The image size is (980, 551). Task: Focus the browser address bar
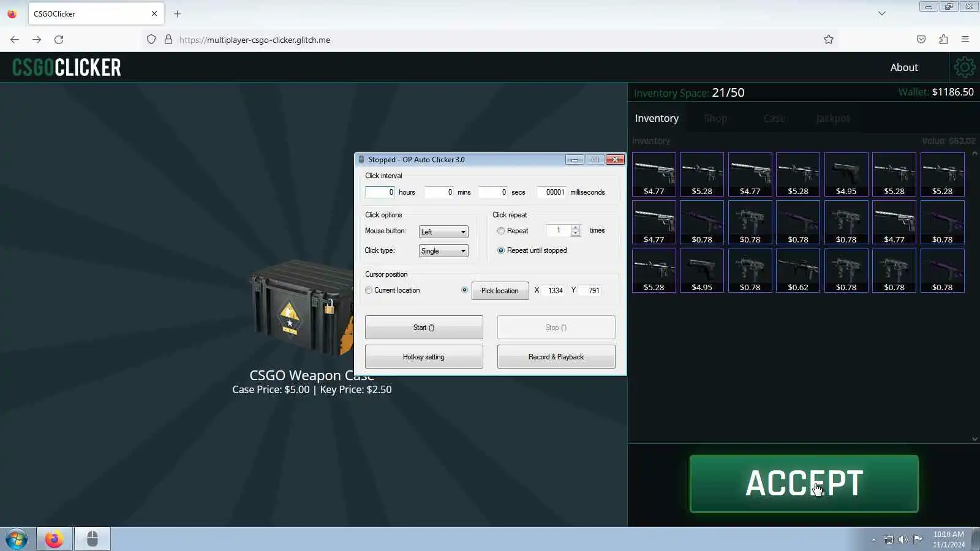(490, 40)
